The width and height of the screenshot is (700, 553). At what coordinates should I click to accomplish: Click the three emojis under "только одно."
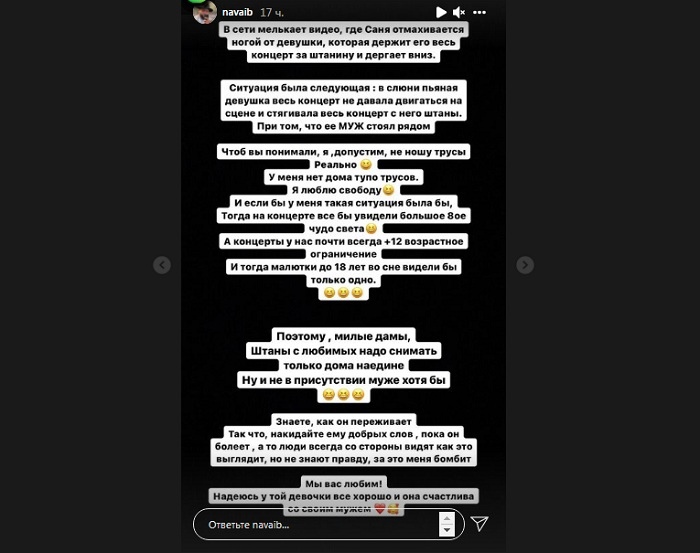click(343, 293)
